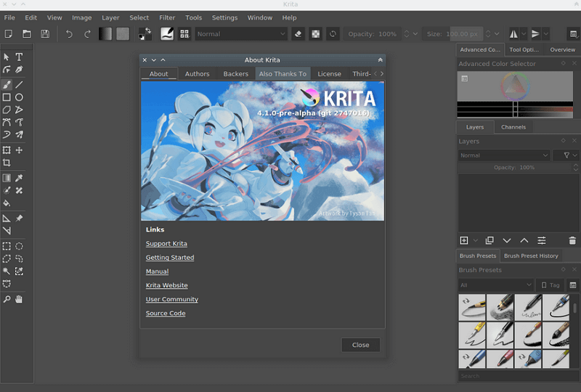581x392 pixels.
Task: Open the Getting Started link
Action: (x=170, y=258)
